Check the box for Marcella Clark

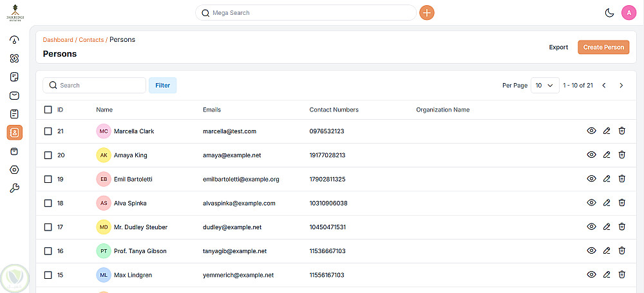48,131
